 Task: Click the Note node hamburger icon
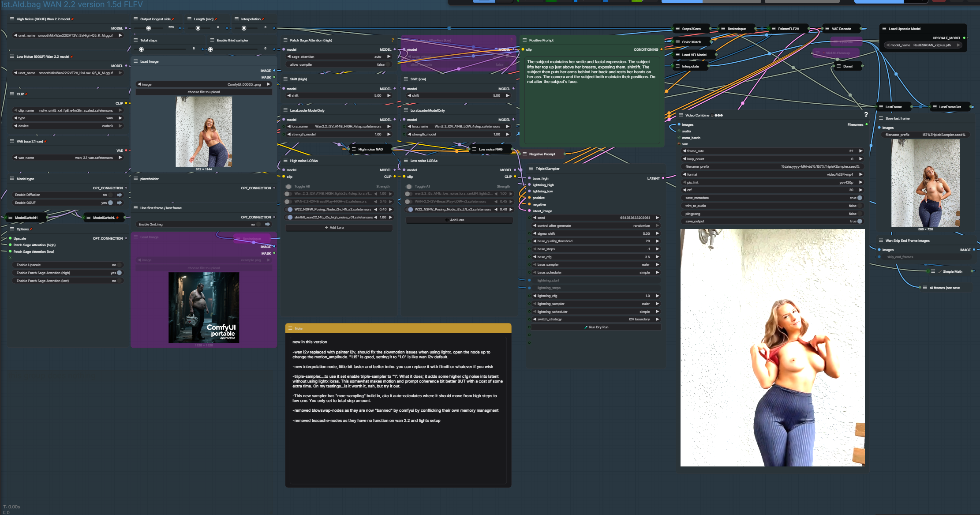coord(290,328)
